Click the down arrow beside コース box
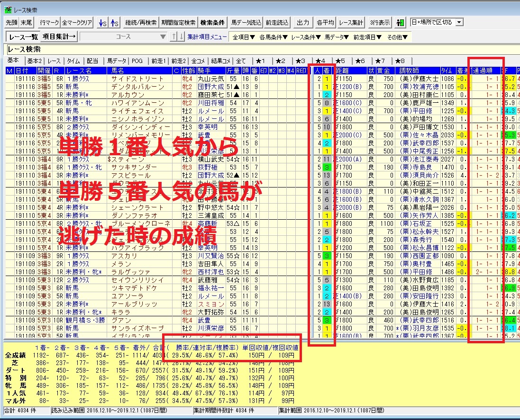This screenshot has height=420, width=520. [181, 37]
